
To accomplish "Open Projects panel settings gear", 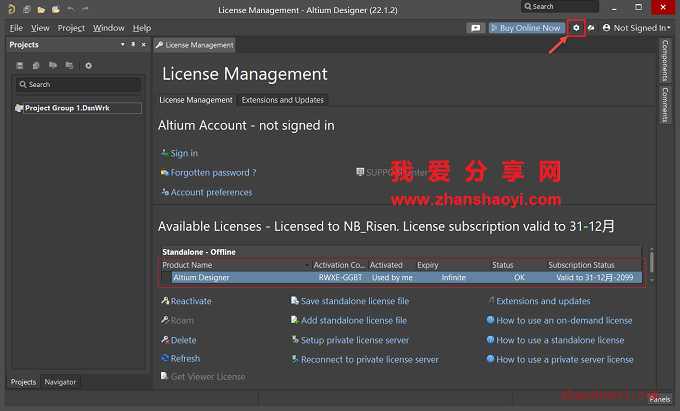I will (88, 65).
